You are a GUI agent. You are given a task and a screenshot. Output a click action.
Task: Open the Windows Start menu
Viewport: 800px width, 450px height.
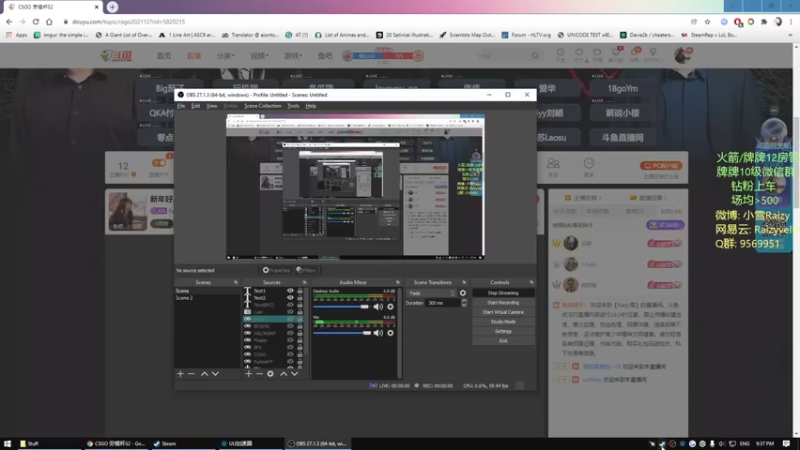click(7, 443)
